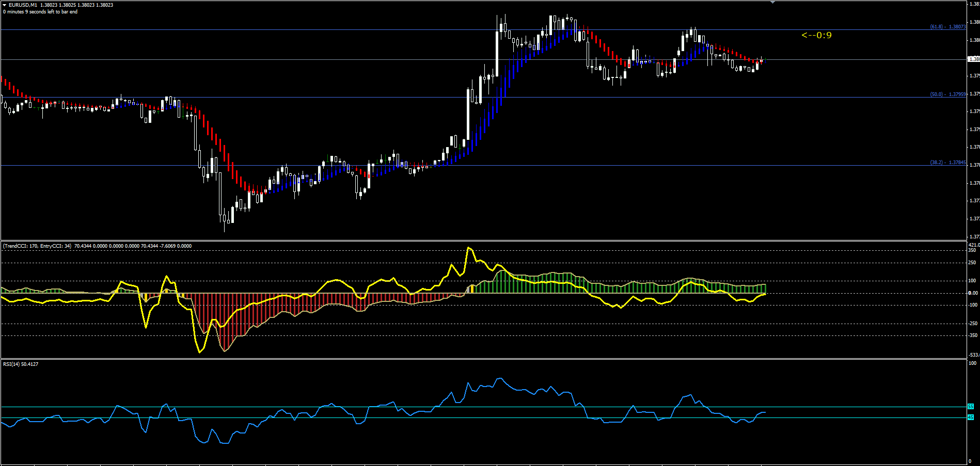Click the chart shift triangle marker on top edge
Image resolution: width=980 pixels, height=466 pixels.
pos(772,3)
